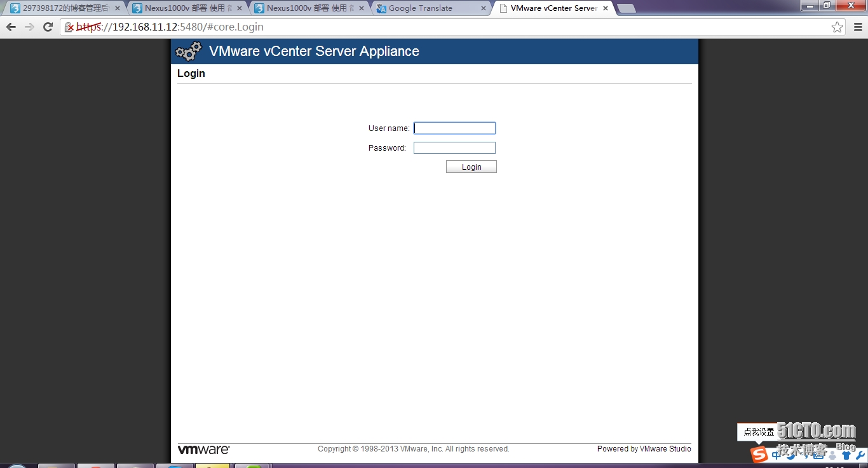The image size is (868, 468).
Task: Click the "User name:" label
Action: [389, 128]
